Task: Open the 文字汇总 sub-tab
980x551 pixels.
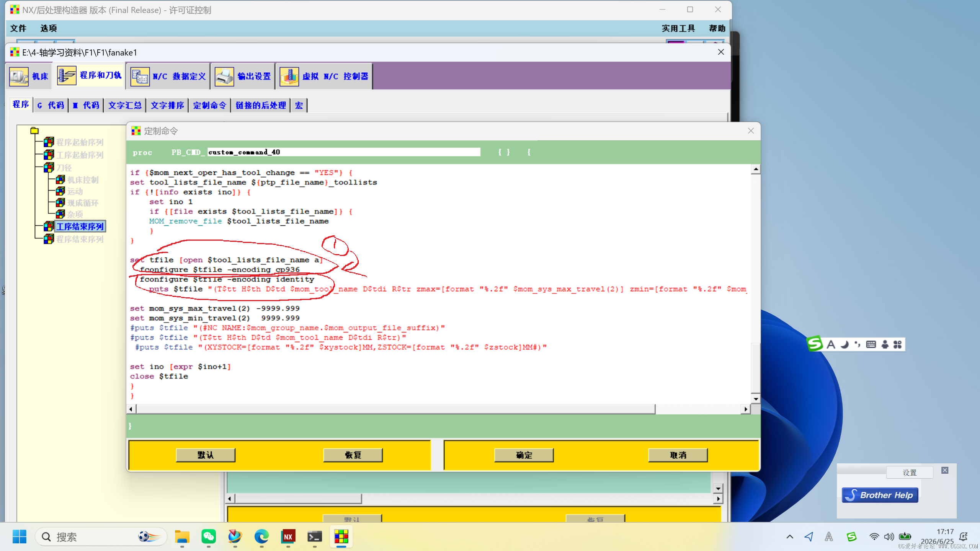Action: pyautogui.click(x=125, y=105)
